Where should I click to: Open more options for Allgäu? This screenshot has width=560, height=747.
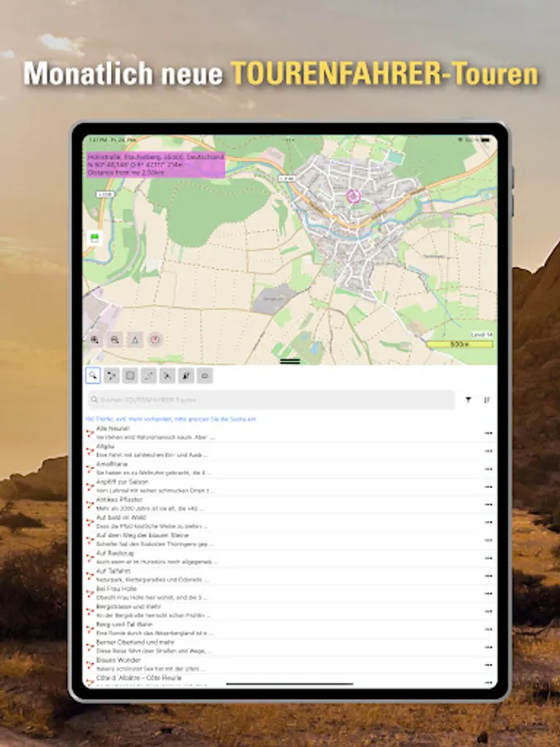coord(488,452)
